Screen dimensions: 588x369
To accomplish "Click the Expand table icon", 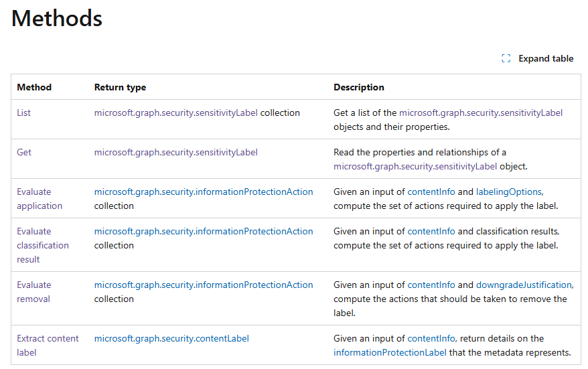I will 506,58.
